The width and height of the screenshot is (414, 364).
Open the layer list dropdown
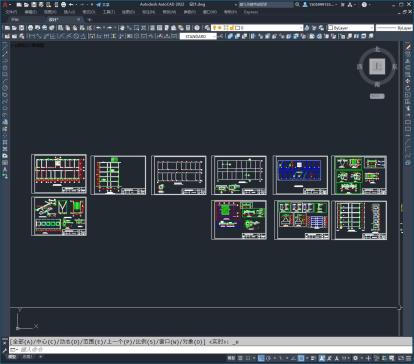pyautogui.click(x=301, y=28)
